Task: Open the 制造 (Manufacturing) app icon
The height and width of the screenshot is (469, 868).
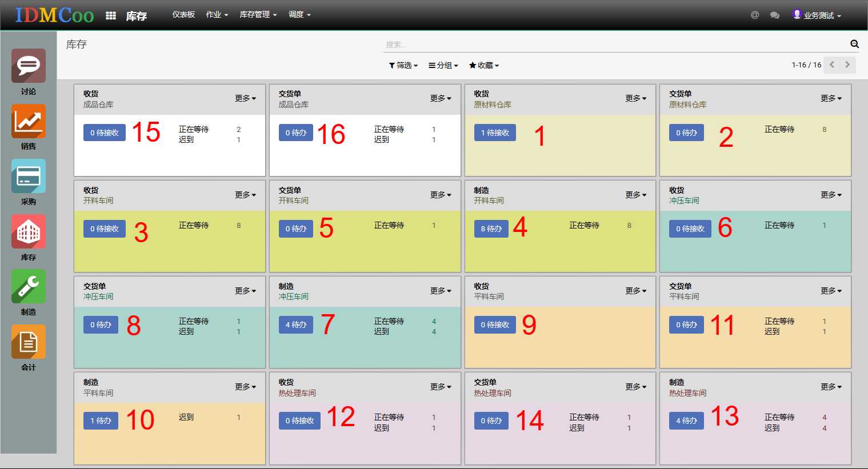Action: tap(29, 287)
